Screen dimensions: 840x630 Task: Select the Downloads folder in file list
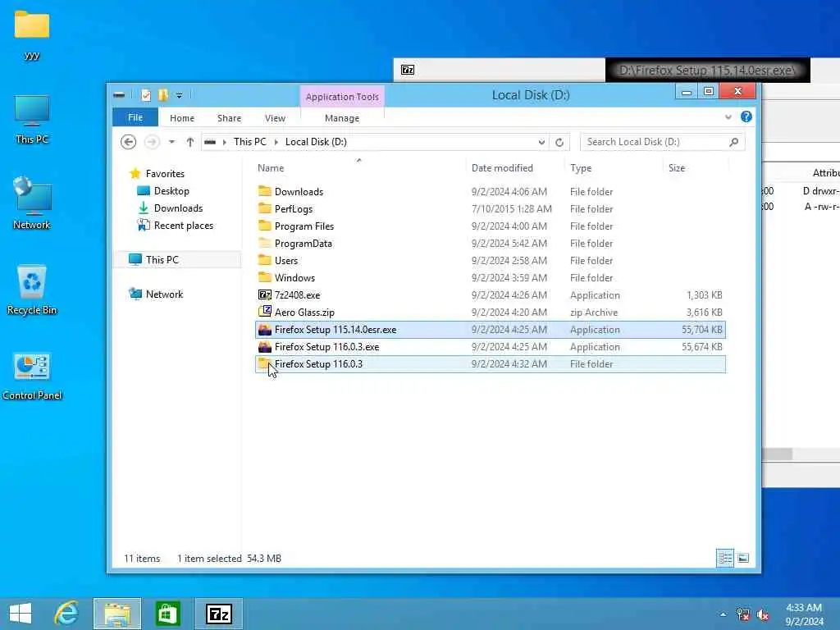491,192
